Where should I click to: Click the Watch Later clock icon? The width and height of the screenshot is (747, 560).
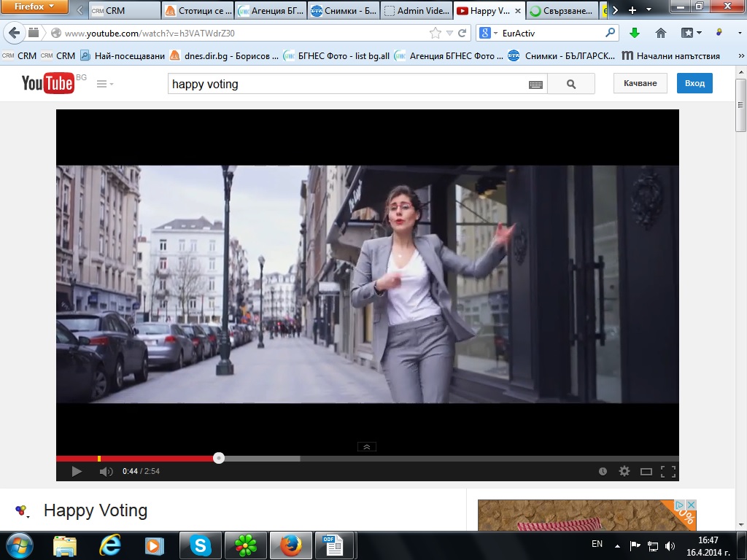point(603,472)
